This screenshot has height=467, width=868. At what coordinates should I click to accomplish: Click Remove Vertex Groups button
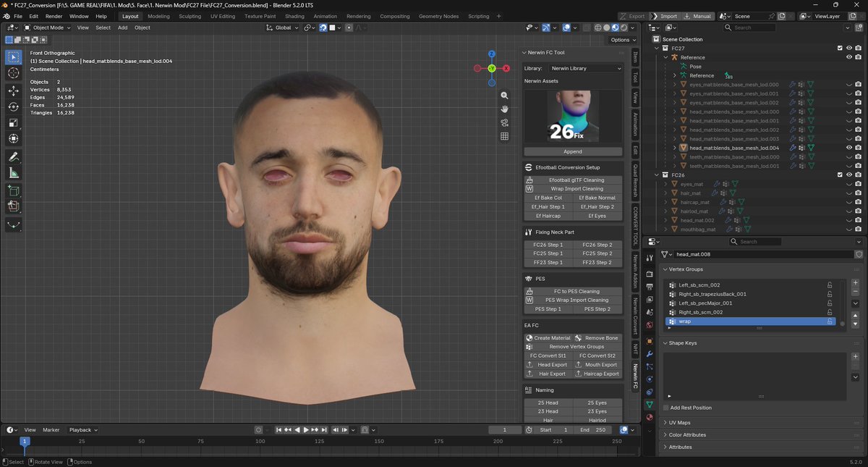tap(573, 347)
